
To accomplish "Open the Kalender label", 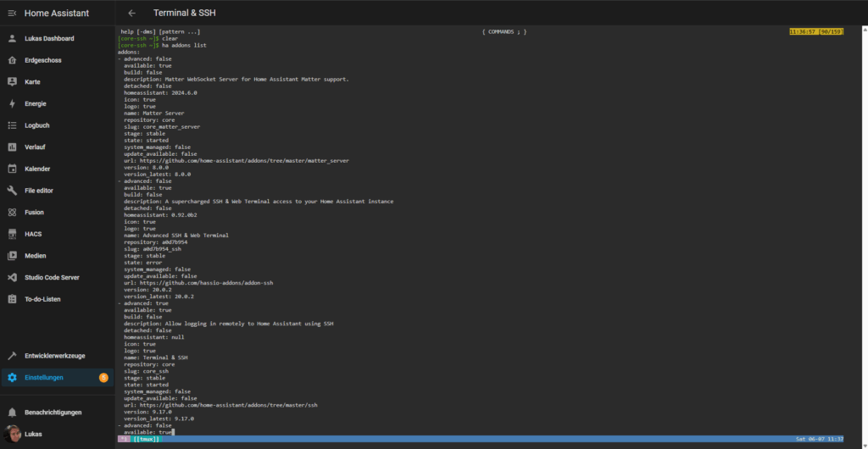I will coord(37,169).
